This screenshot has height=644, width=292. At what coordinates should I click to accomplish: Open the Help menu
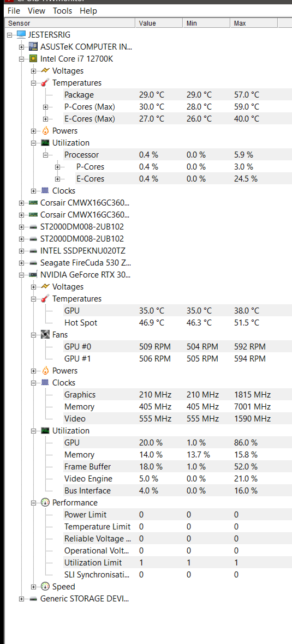click(x=88, y=11)
